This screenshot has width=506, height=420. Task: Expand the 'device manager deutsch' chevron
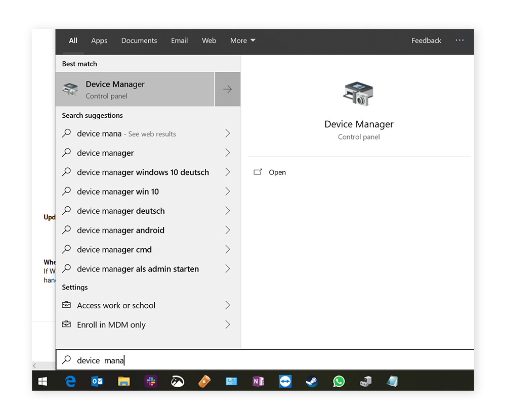tap(228, 210)
